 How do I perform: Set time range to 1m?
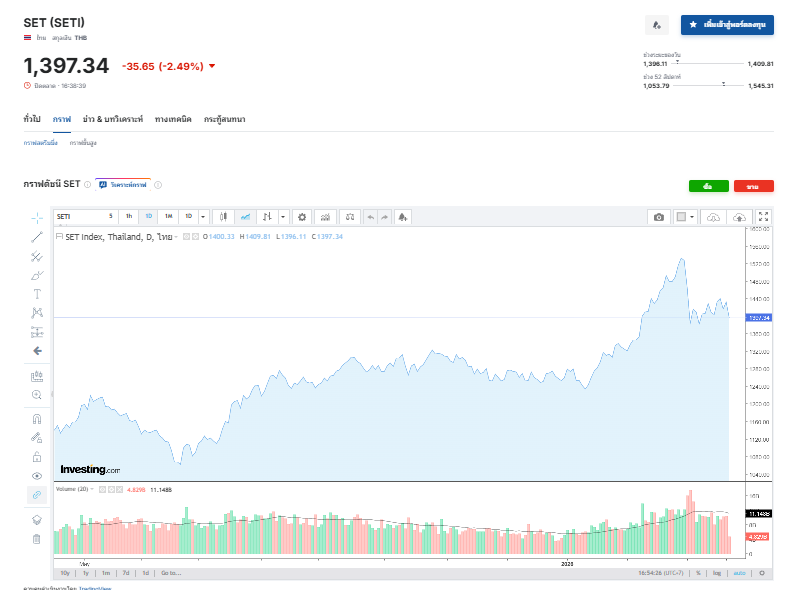pos(106,573)
